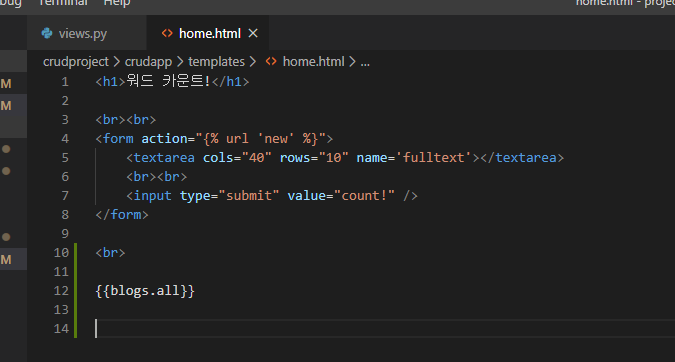Click line number 4 in gutter

(x=65, y=139)
